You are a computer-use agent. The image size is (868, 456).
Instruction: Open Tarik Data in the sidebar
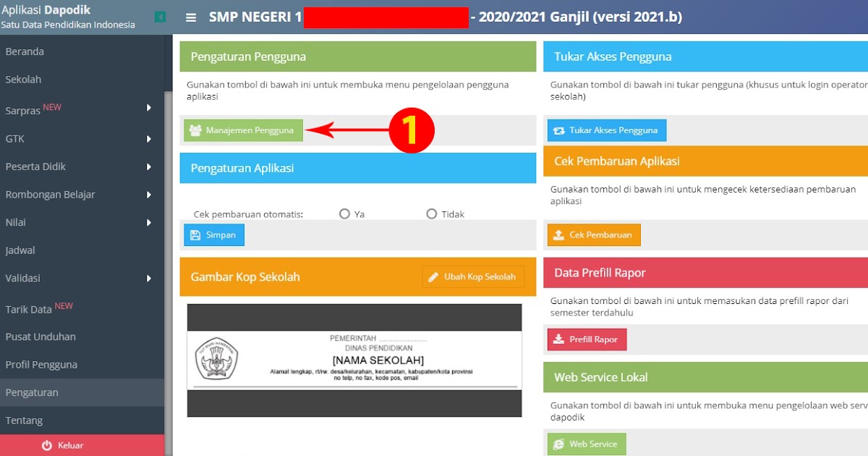82,308
